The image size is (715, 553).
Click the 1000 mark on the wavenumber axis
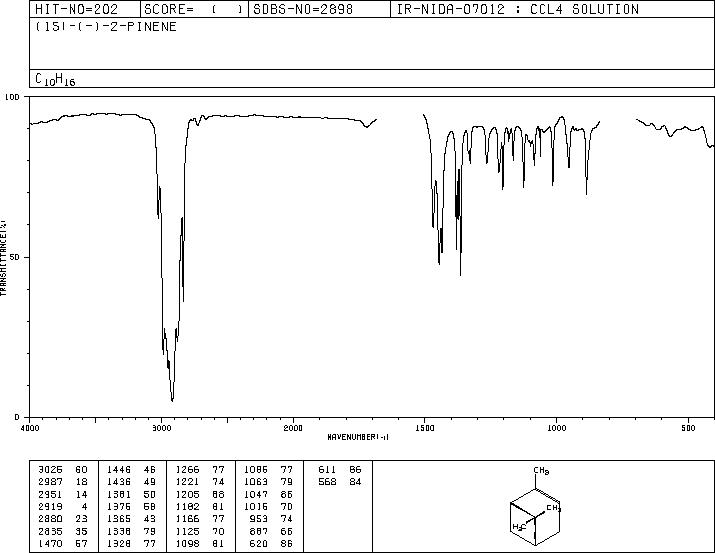pos(556,428)
